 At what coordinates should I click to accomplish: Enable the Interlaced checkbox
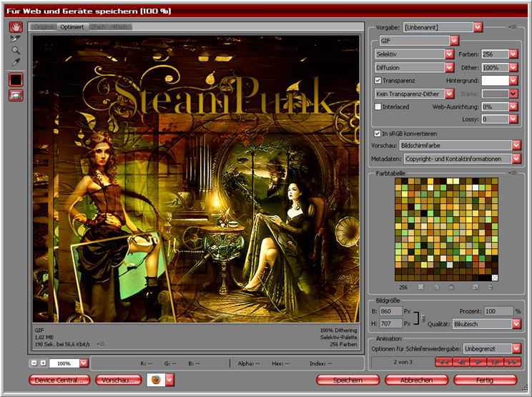coord(378,107)
